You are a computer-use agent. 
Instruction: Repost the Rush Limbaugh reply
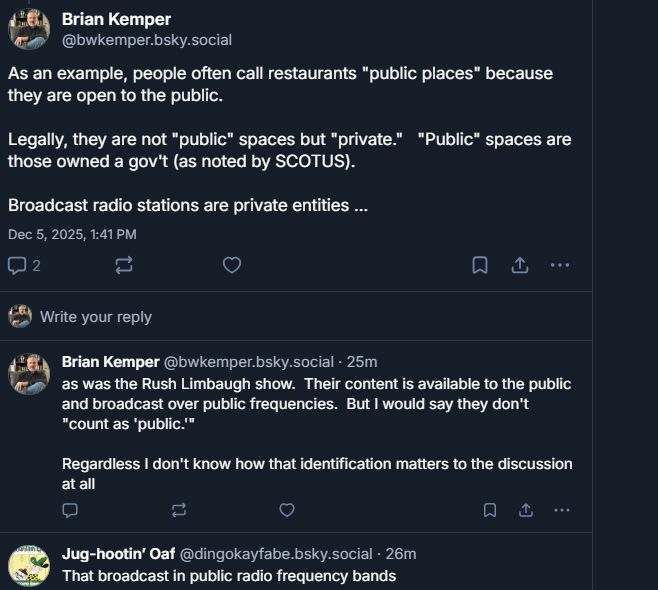(179, 510)
